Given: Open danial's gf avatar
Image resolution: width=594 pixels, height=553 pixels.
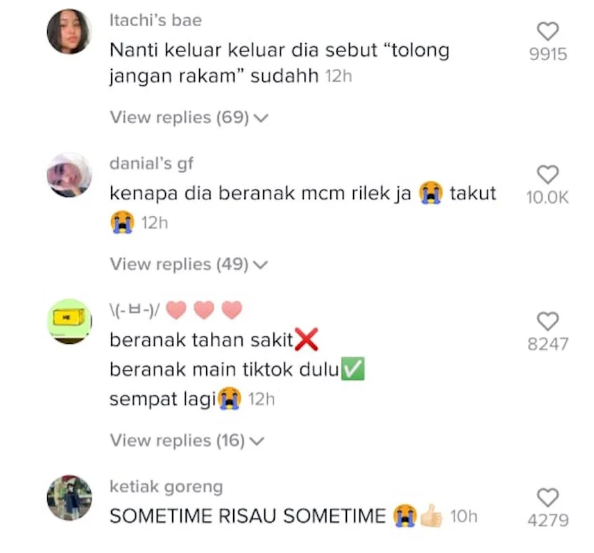Looking at the screenshot, I should 69,175.
